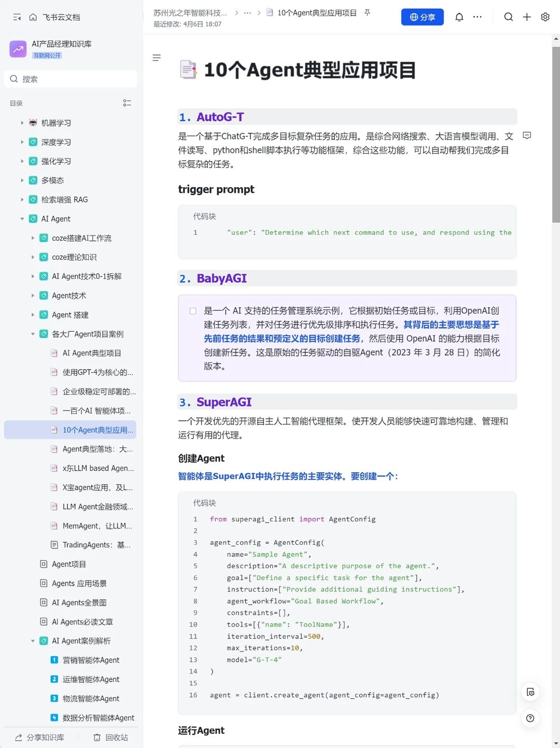Image resolution: width=560 pixels, height=748 pixels.
Task: Open the TradingAgents document
Action: pyautogui.click(x=96, y=545)
